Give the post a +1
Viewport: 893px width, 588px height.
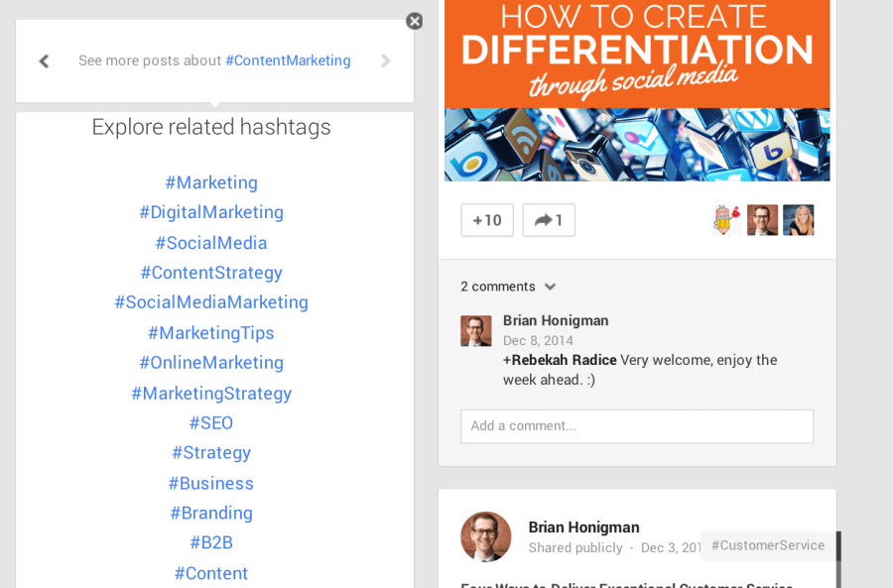(x=486, y=220)
